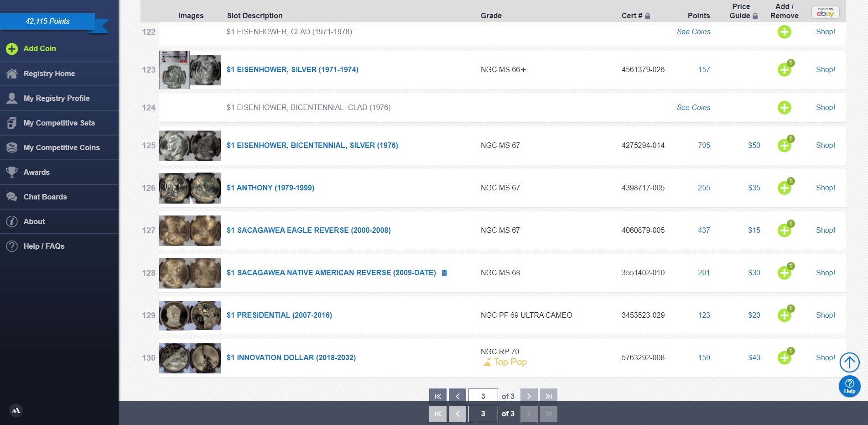Click add/remove icon for $1 Presidential row
The height and width of the screenshot is (425, 868).
click(784, 315)
